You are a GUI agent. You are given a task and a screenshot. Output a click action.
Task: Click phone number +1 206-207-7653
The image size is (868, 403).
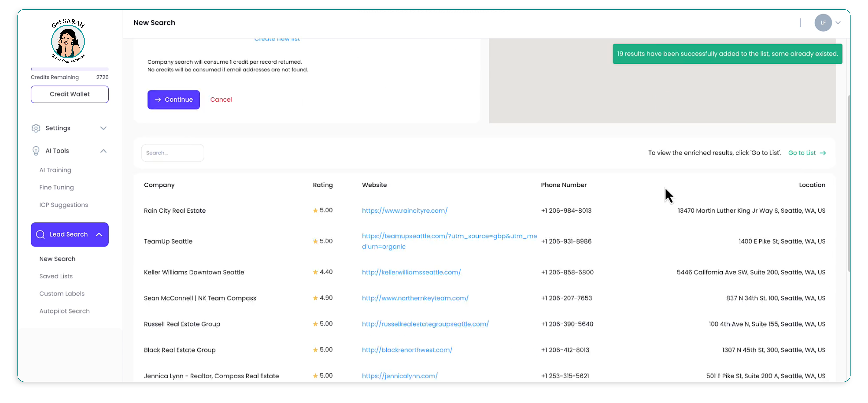(566, 298)
